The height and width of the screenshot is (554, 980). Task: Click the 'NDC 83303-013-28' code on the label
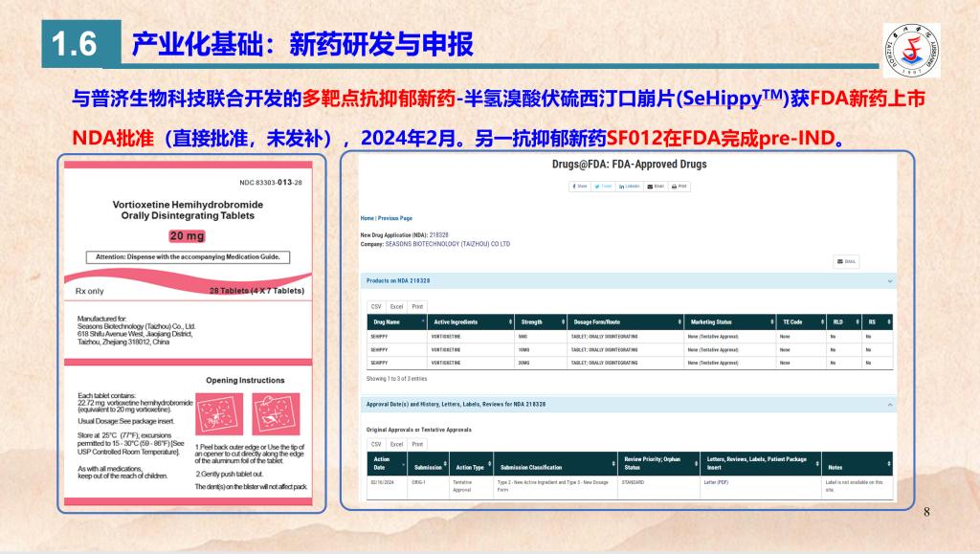[271, 183]
